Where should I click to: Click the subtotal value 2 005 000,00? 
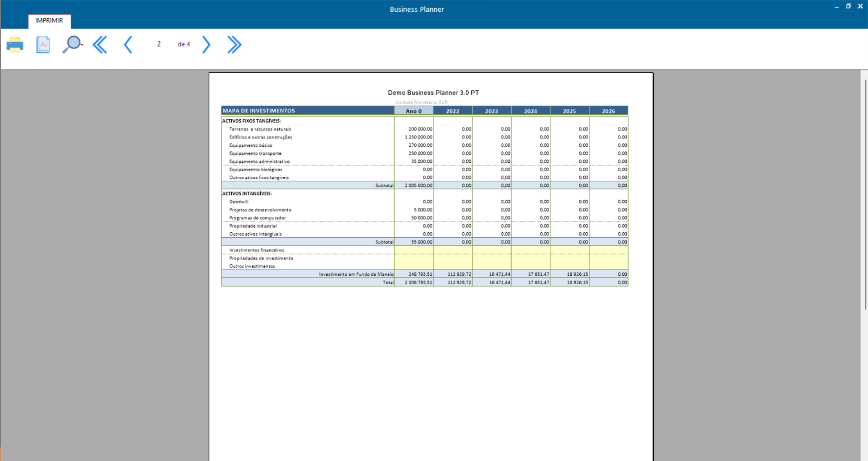click(x=418, y=186)
